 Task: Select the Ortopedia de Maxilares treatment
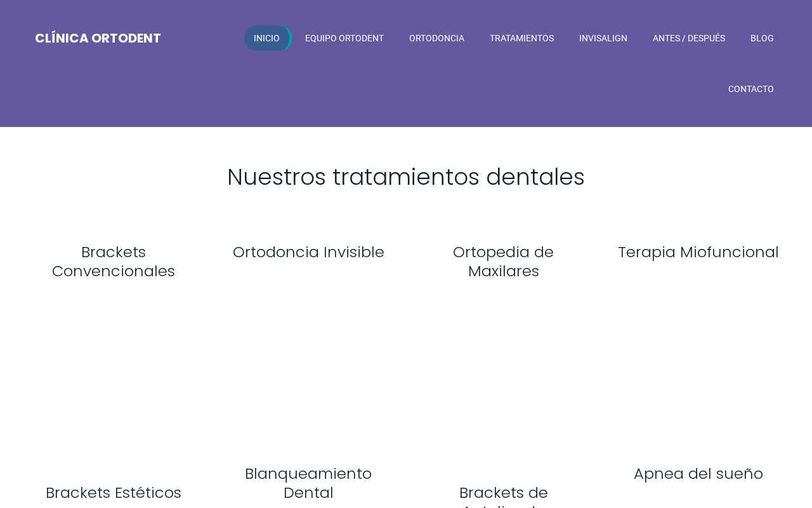coord(504,262)
